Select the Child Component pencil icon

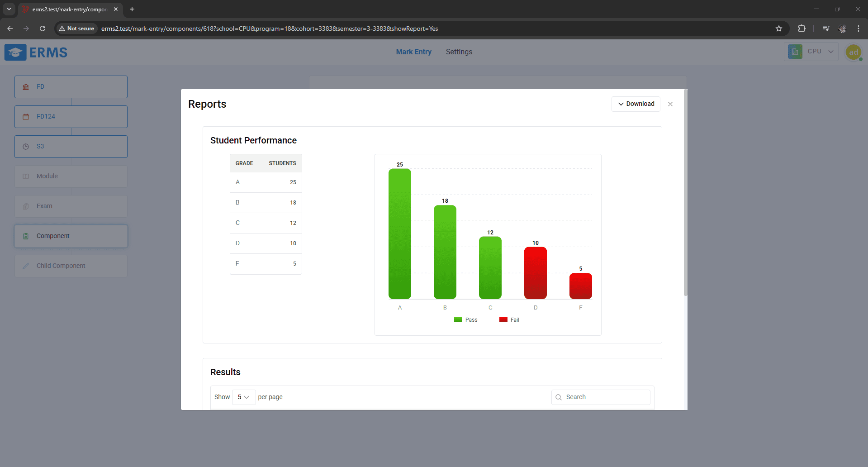[26, 266]
